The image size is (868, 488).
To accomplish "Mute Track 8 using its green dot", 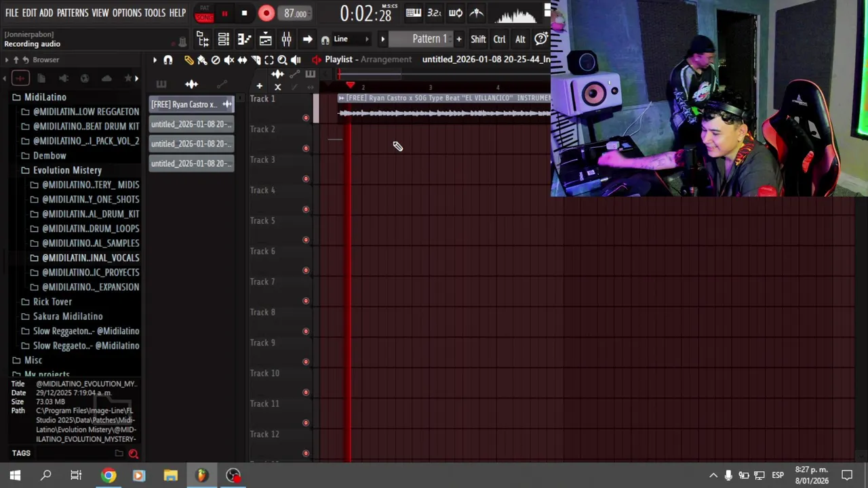I will (306, 331).
